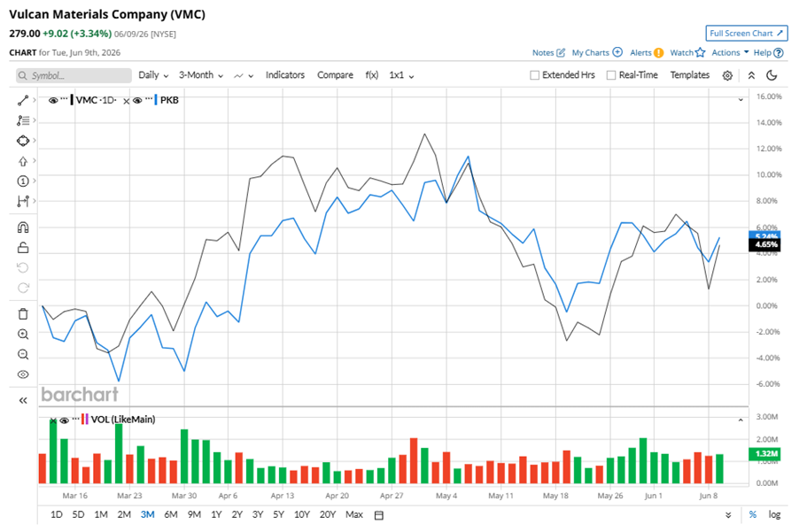Undo last chart action
Image resolution: width=799 pixels, height=532 pixels.
click(23, 268)
